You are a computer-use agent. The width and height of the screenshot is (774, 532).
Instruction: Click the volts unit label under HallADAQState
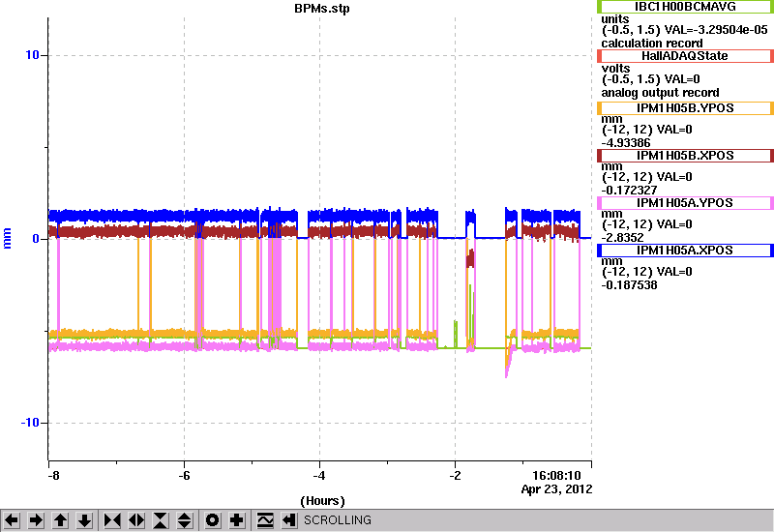tap(615, 69)
